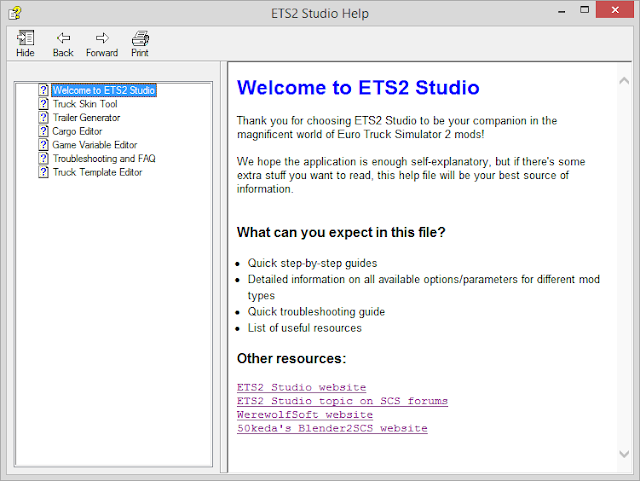Click the Print printer icon
This screenshot has width=640, height=481.
point(140,38)
